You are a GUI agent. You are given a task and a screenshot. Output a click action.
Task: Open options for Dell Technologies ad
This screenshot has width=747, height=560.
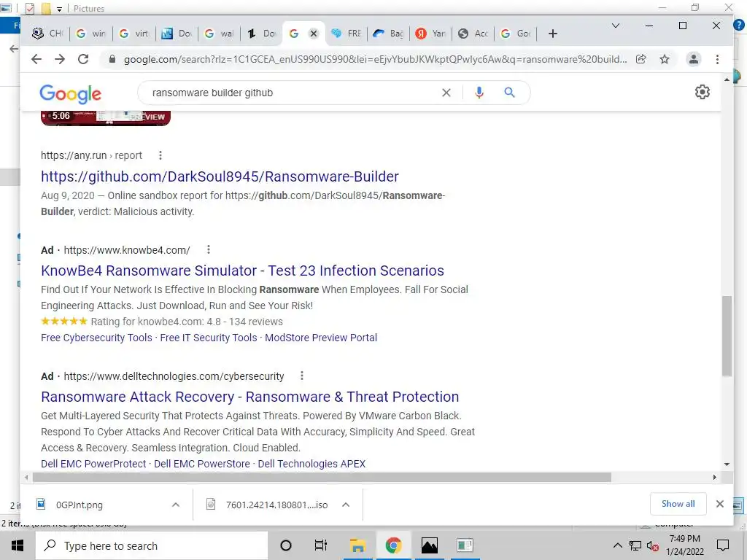(302, 376)
